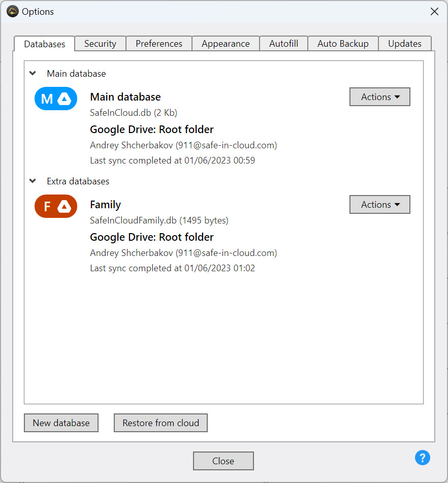
Task: Click Family's 'Google Drive: Root folder' text
Action: tap(151, 237)
